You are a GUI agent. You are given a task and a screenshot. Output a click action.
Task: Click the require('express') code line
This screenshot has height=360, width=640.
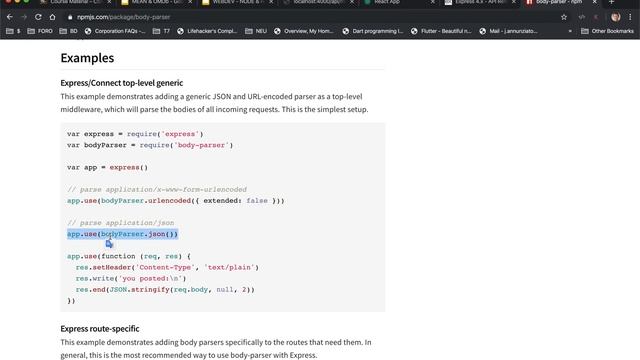135,134
